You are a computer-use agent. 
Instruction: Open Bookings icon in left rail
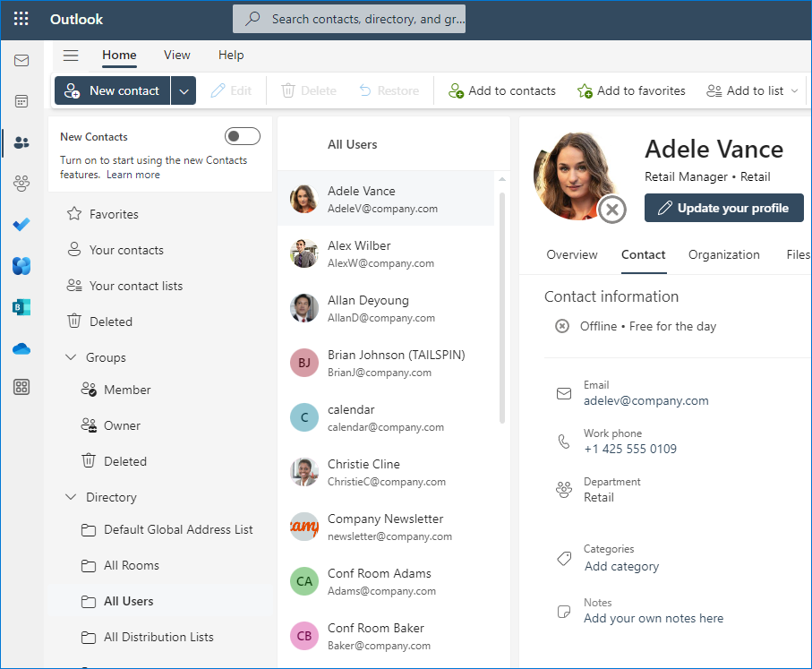(x=21, y=307)
